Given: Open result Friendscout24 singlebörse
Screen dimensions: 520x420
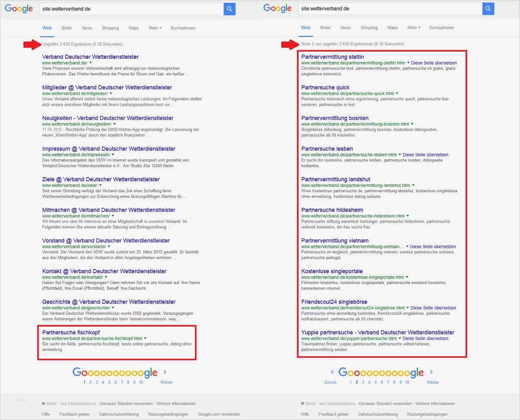Looking at the screenshot, I should tap(334, 302).
